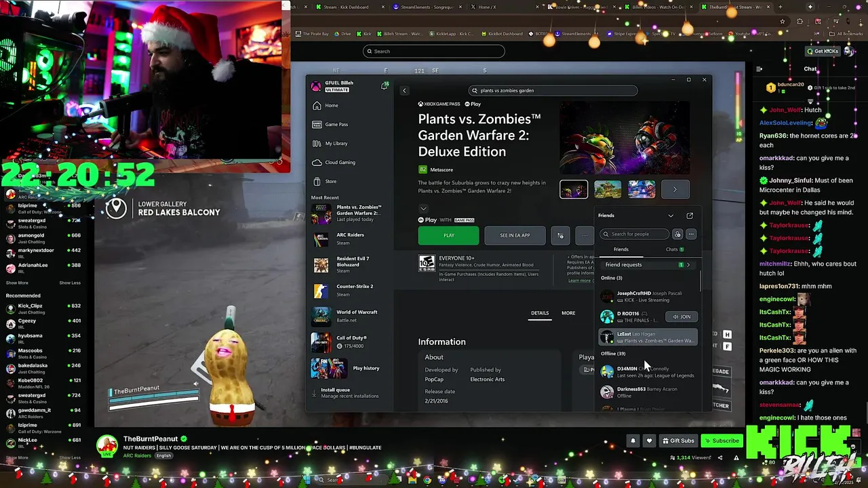Image resolution: width=868 pixels, height=488 pixels.
Task: Open the MORE tab
Action: 568,313
